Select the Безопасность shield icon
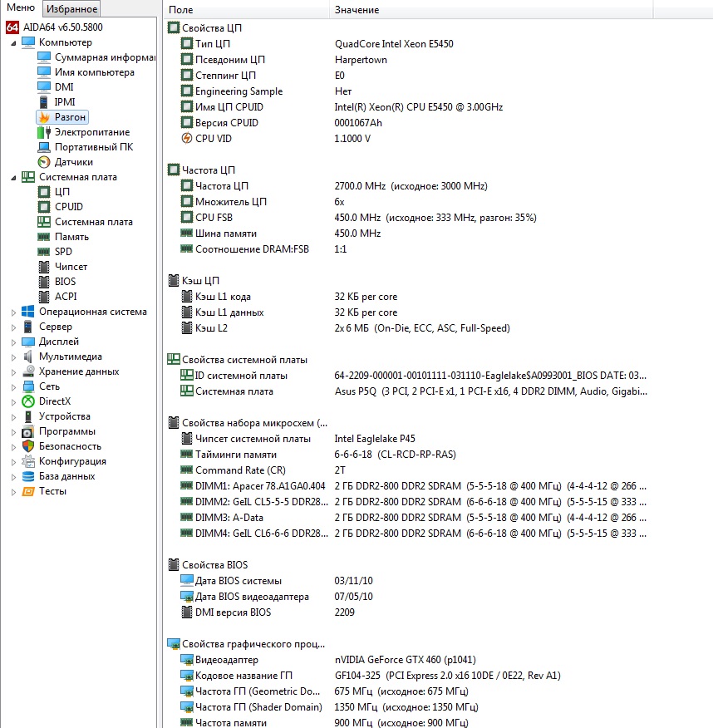This screenshot has width=713, height=728. (28, 446)
